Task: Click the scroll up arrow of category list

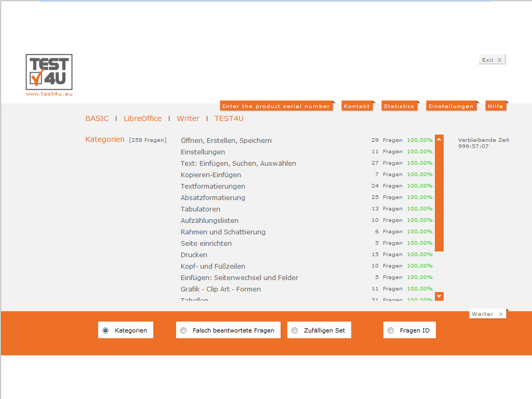Action: coord(439,139)
